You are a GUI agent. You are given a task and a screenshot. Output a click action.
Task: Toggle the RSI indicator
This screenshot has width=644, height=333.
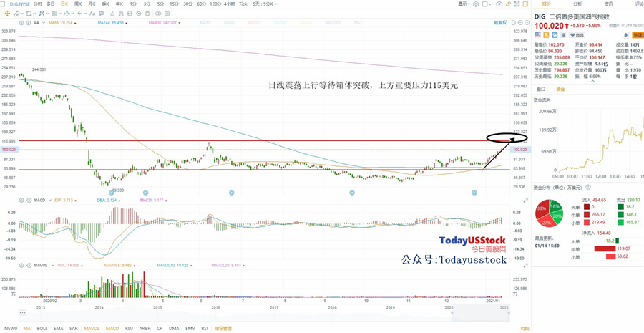[205, 329]
